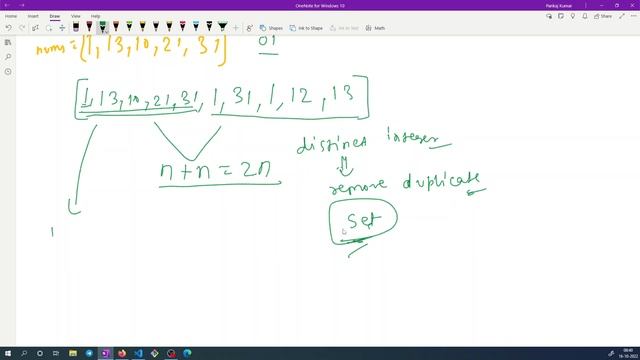Select the Draw tab
The image size is (640, 360).
coord(55,16)
